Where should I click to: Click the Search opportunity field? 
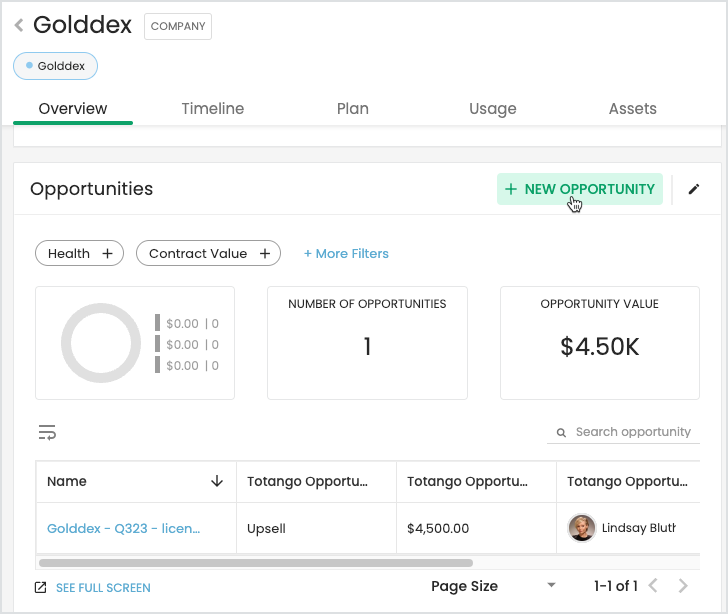pos(623,432)
